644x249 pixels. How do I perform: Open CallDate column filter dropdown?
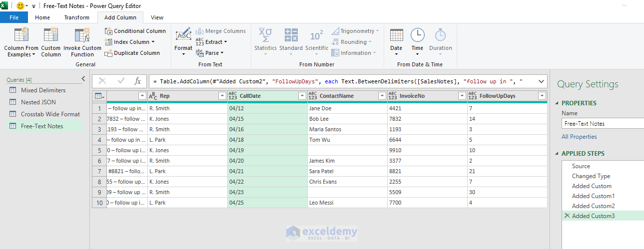(302, 96)
